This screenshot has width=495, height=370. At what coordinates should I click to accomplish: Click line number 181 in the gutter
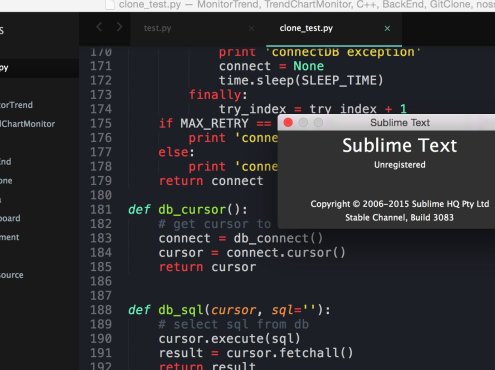click(101, 210)
